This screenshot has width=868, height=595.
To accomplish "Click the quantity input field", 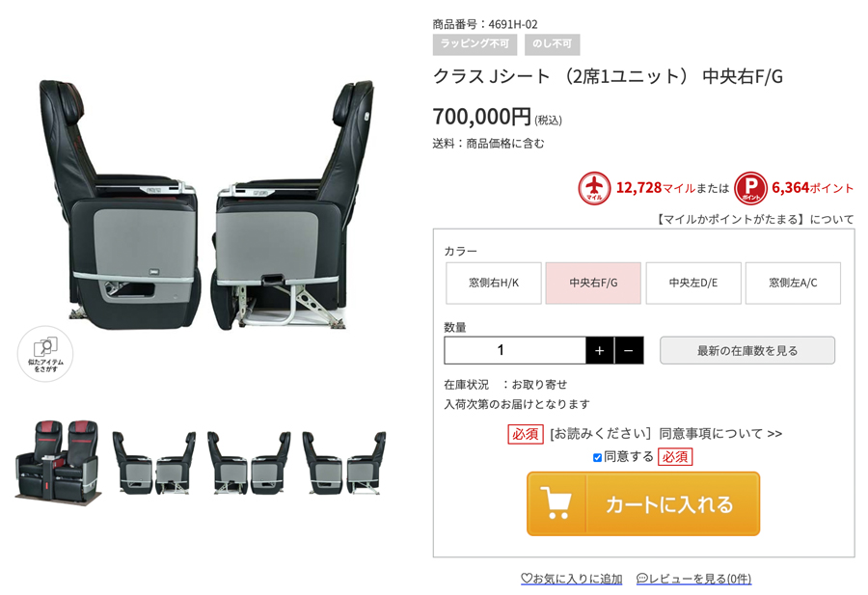I will [x=515, y=350].
